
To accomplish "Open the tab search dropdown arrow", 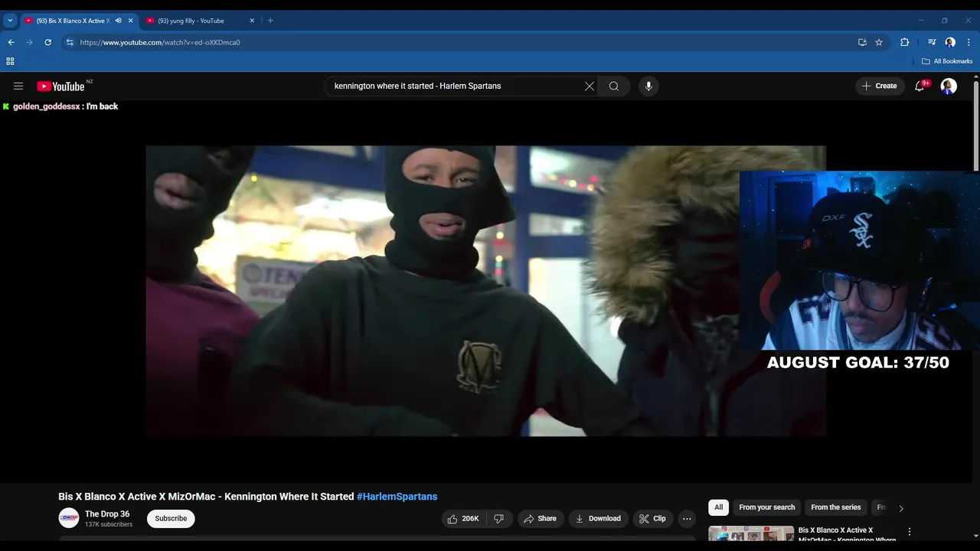I will [x=10, y=21].
